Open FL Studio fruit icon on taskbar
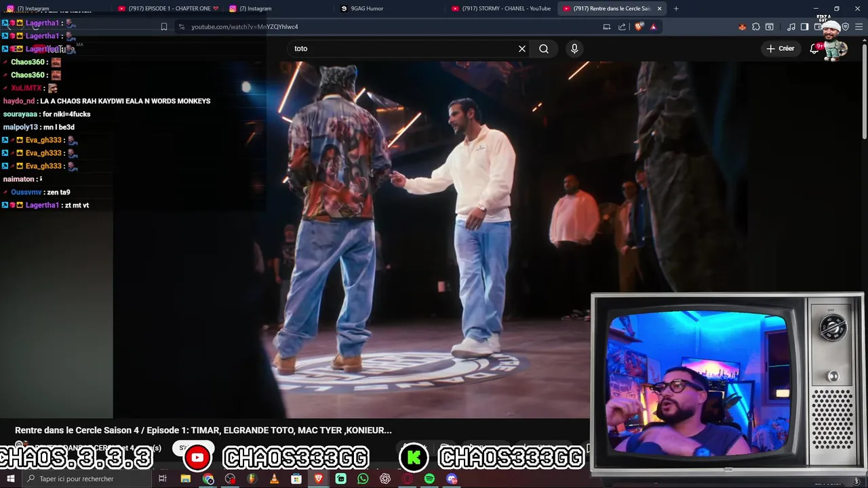 tap(252, 479)
